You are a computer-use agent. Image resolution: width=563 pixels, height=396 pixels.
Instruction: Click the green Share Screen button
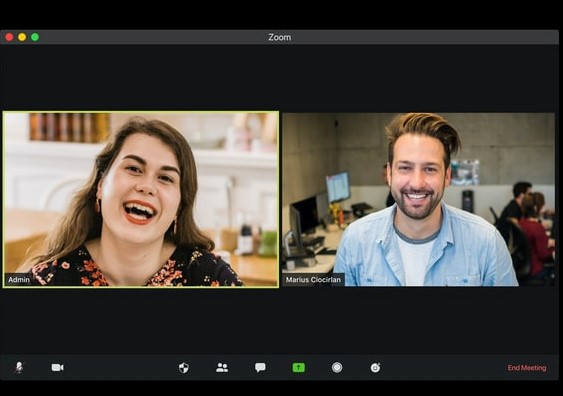pos(298,368)
